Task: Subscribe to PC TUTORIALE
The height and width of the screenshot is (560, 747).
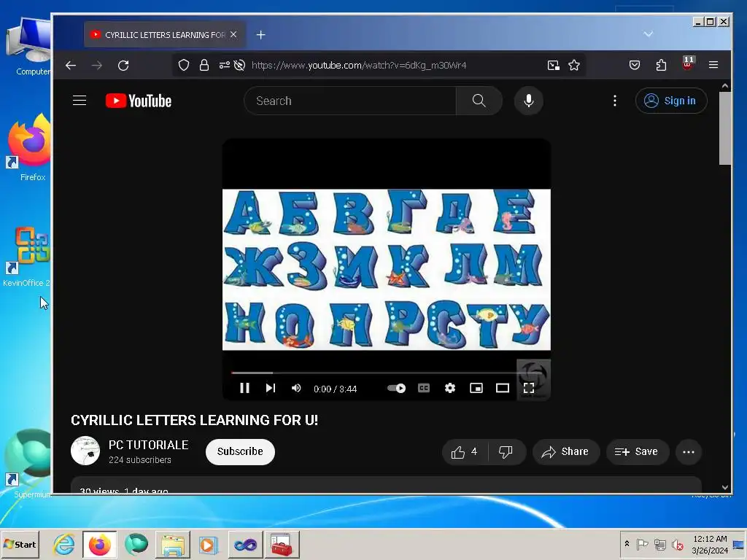Action: point(240,451)
